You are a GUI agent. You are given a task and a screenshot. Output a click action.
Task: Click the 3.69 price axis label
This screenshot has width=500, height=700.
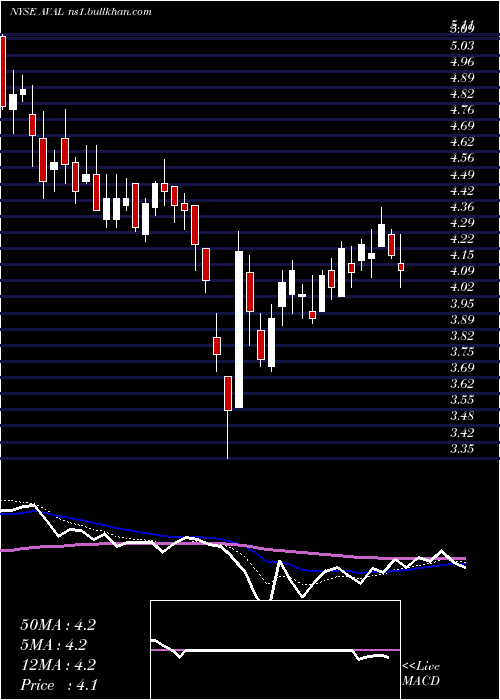point(462,367)
